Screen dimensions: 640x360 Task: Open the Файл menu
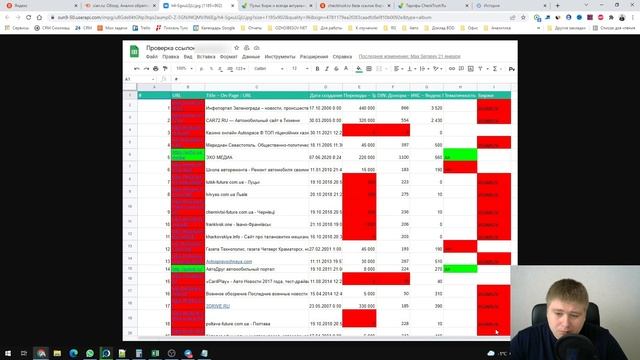pyautogui.click(x=152, y=57)
